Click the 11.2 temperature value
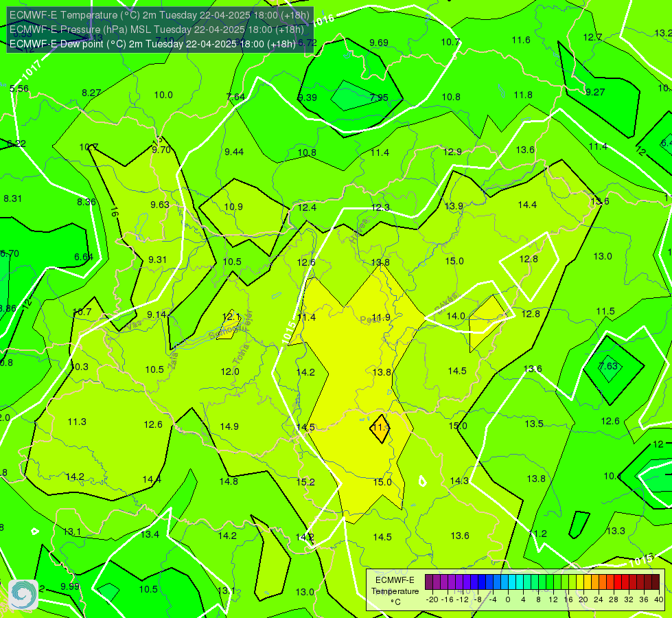 click(x=538, y=534)
